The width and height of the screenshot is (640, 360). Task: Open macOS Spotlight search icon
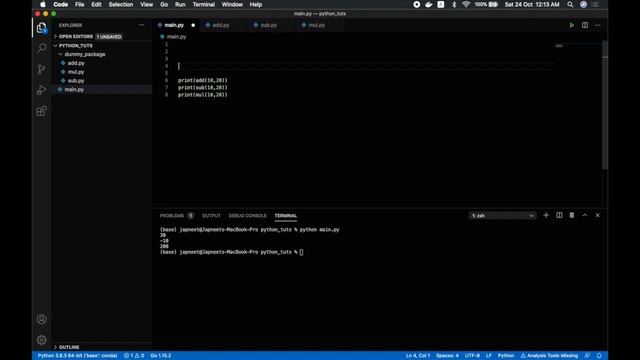570,4
